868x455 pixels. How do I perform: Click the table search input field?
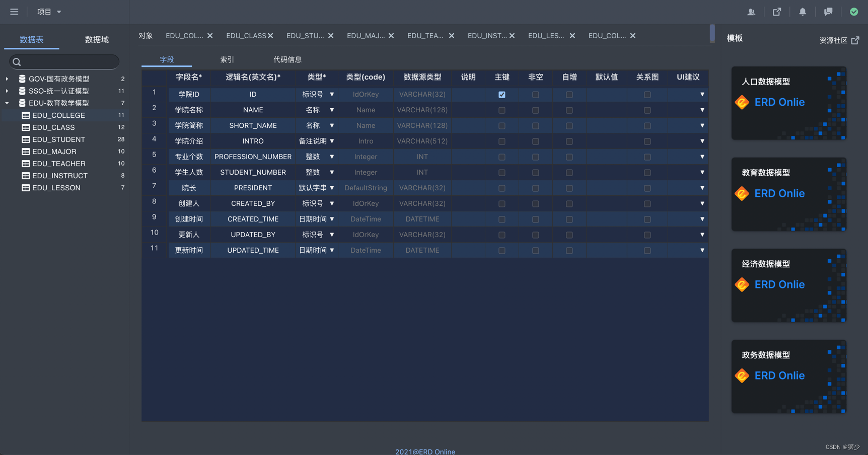tap(64, 61)
